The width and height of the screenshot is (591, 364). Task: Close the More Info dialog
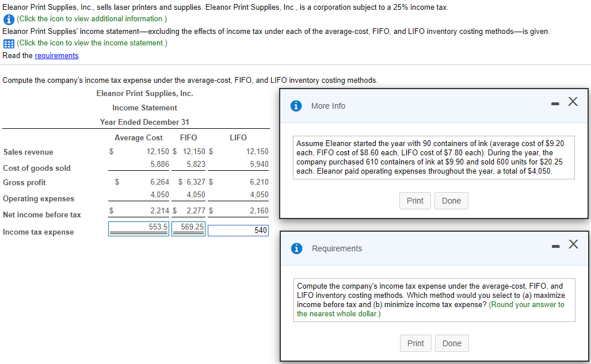pyautogui.click(x=573, y=101)
